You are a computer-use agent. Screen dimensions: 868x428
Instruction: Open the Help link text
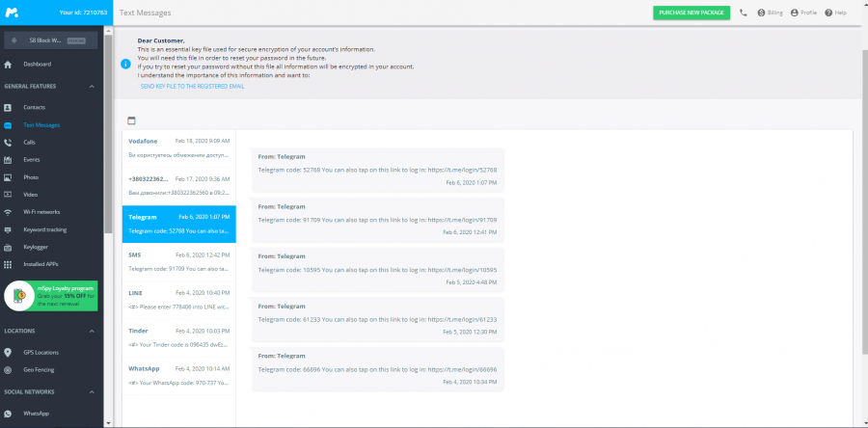pyautogui.click(x=841, y=13)
